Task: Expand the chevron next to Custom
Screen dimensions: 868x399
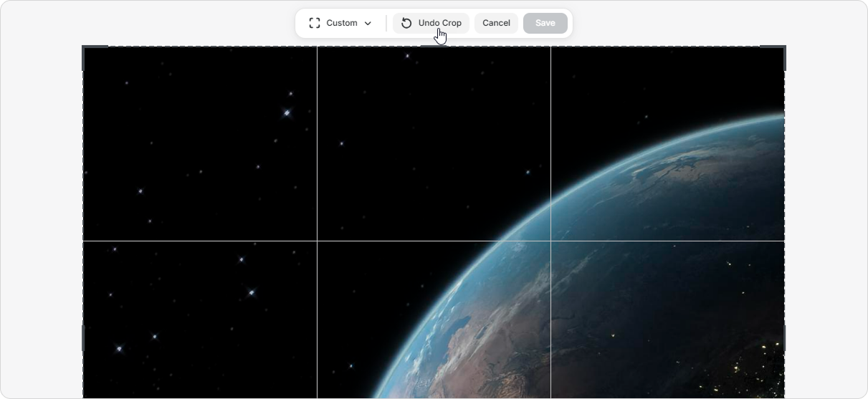Action: tap(368, 24)
